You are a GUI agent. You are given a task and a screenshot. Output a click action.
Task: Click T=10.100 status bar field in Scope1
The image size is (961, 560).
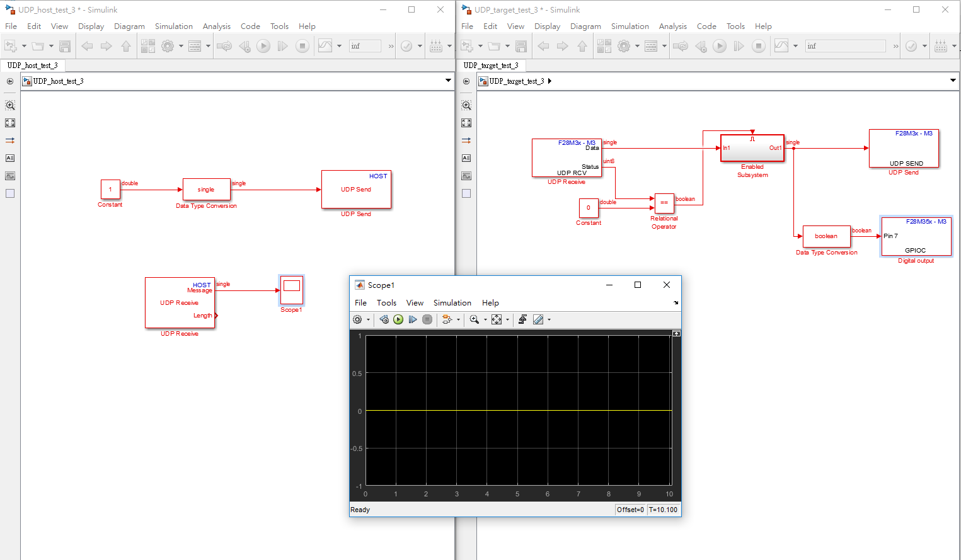coord(663,510)
